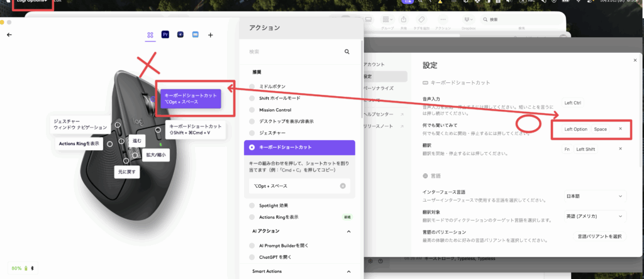Open the 翻訳対象 dropdown showing 英語 (アメリカ)
This screenshot has width=644, height=279.
tap(594, 216)
